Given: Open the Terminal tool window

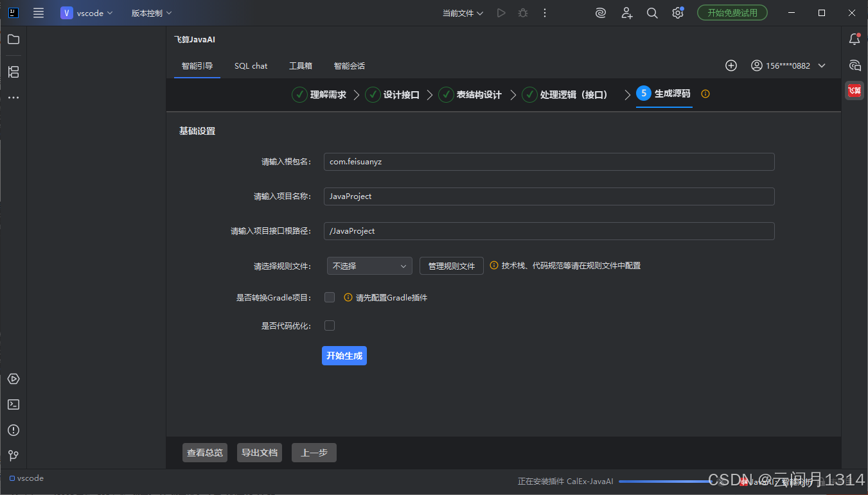Looking at the screenshot, I should pyautogui.click(x=13, y=404).
